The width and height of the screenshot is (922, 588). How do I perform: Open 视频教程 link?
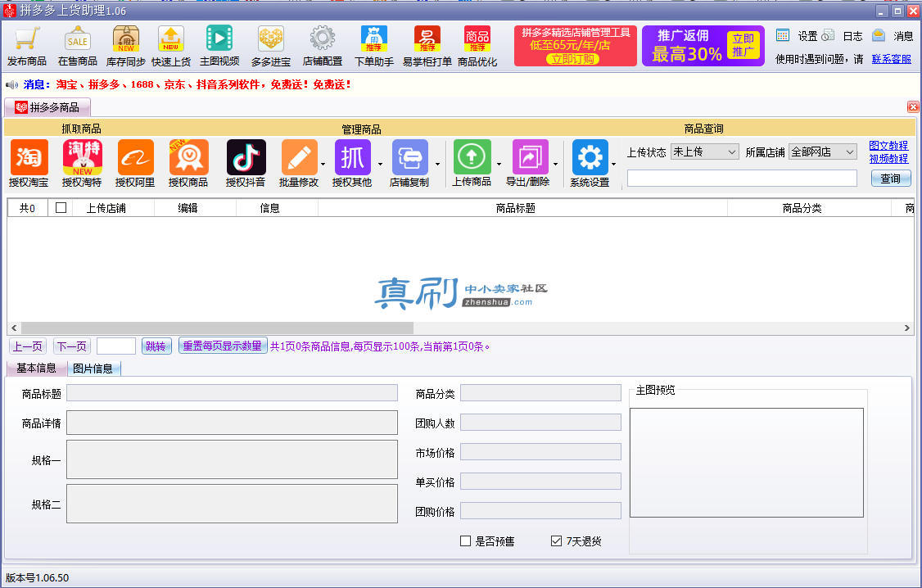click(x=888, y=159)
